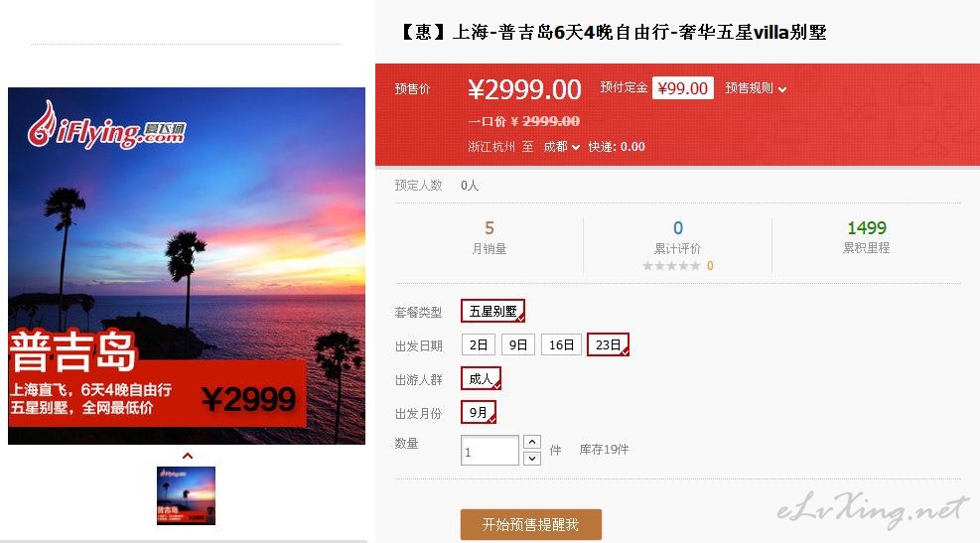Click the star rating icons

[x=670, y=266]
